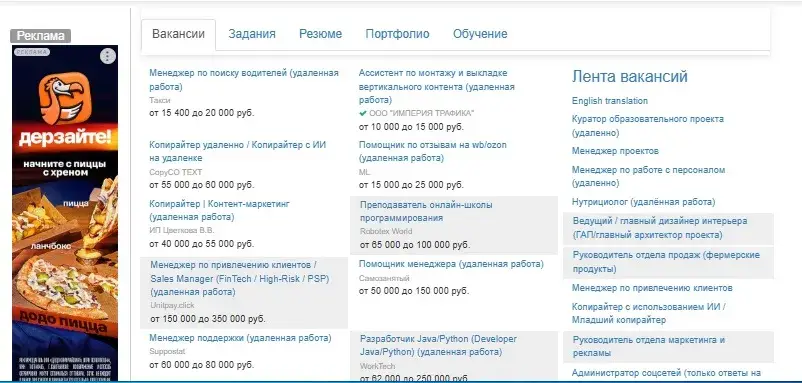Click the gray Реклама label above banner
Screen dimensions: 802x383
(x=40, y=36)
